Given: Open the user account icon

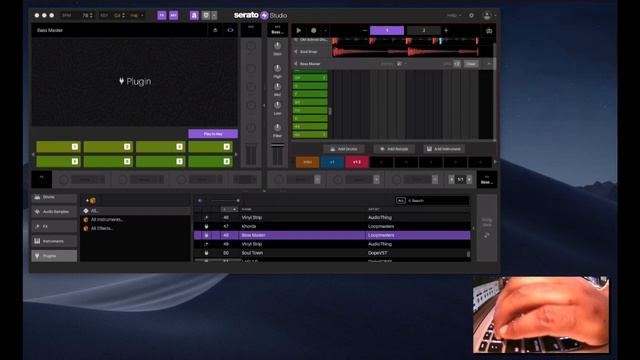Looking at the screenshot, I should (487, 16).
